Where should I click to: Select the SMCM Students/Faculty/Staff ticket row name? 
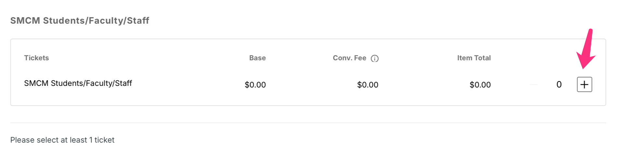point(78,83)
